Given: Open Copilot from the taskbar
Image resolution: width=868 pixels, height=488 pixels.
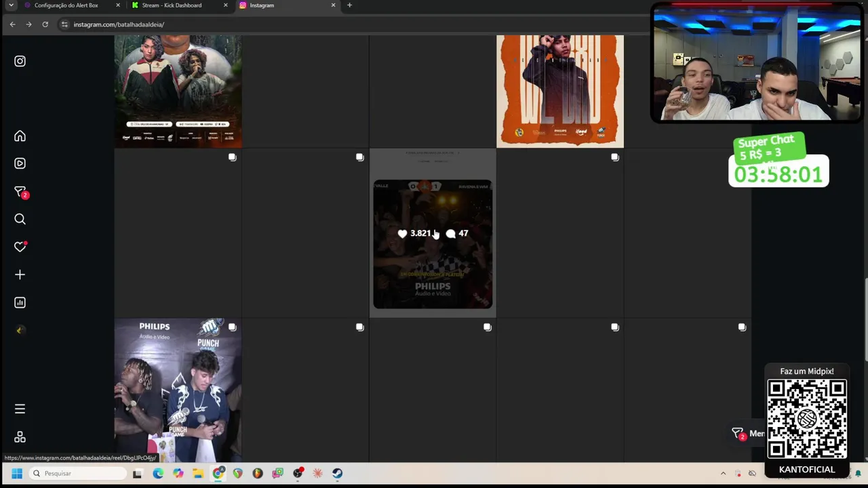Looking at the screenshot, I should [178, 474].
